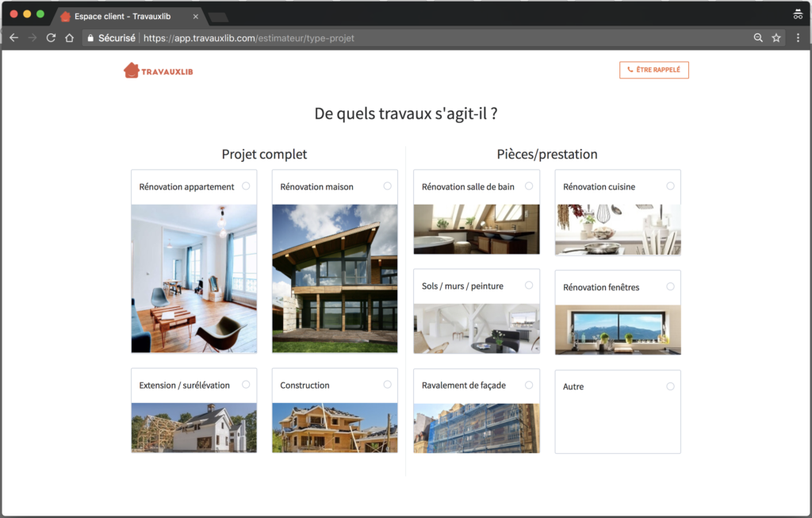Select Rénovation appartement radio button
This screenshot has height=518, width=812.
pos(246,186)
